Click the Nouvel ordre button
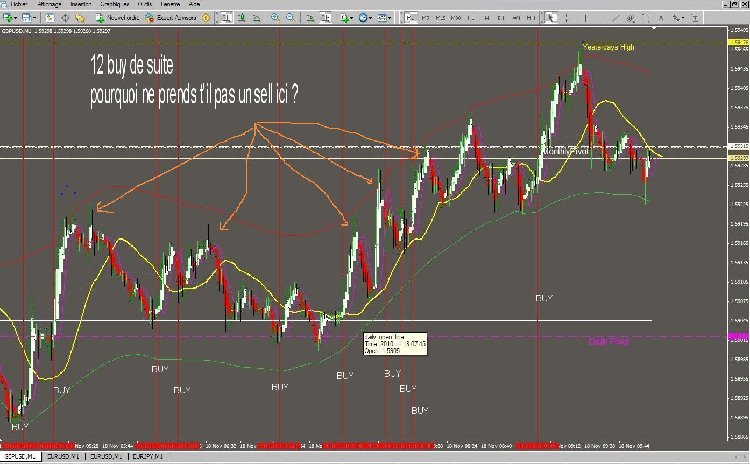 (x=118, y=18)
